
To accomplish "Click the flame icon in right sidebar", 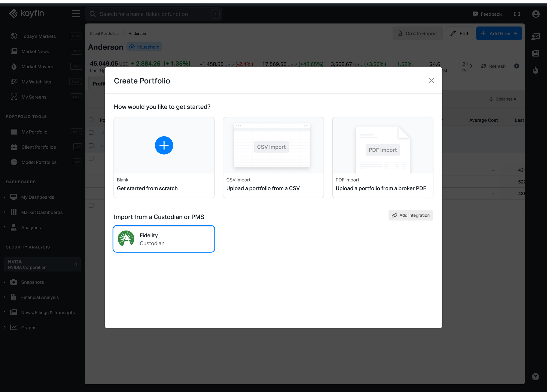I will pyautogui.click(x=535, y=70).
